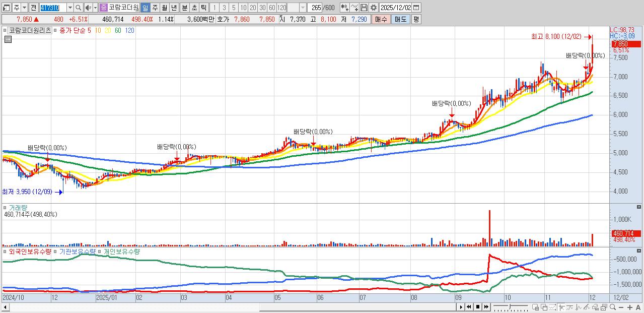Screen dimensions: 644x313
Task: Select monthly 월 period
Action: point(164,8)
